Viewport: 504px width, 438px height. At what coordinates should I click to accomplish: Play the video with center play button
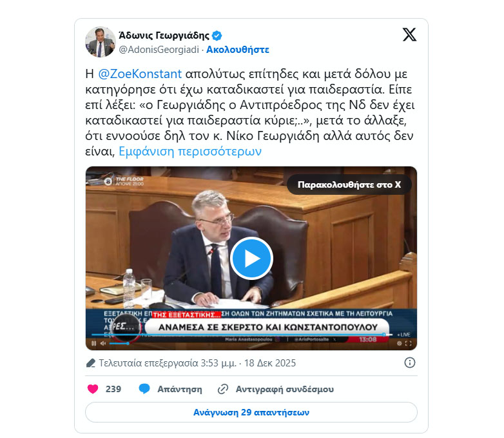pyautogui.click(x=251, y=259)
